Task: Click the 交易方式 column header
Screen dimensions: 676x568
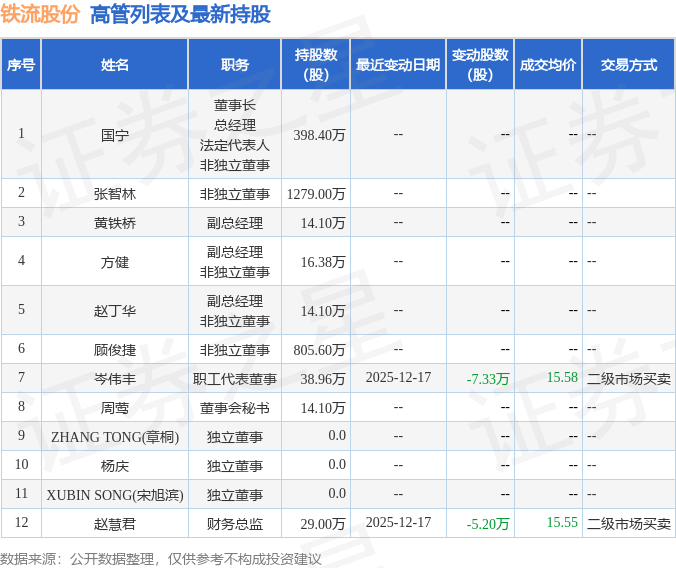Action: [629, 65]
